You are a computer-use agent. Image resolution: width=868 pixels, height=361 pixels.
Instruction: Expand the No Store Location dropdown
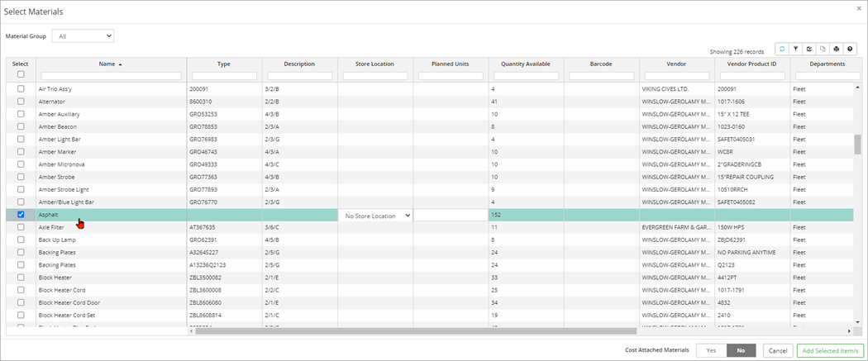[x=376, y=216]
